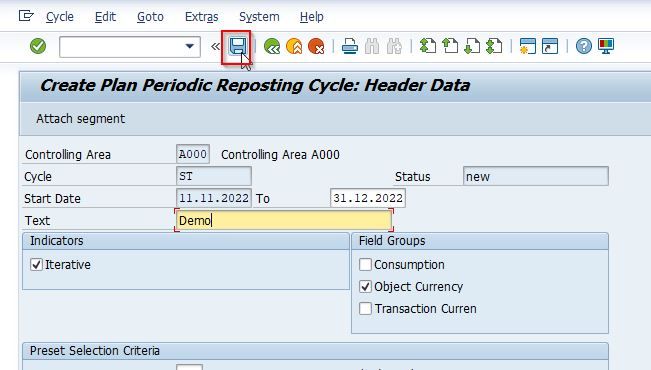Click the Status label
Screen dimensions: 651x370
[x=412, y=176]
